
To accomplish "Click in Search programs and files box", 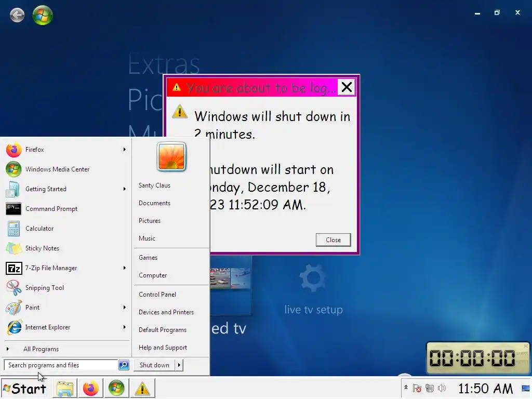I will pyautogui.click(x=61, y=365).
